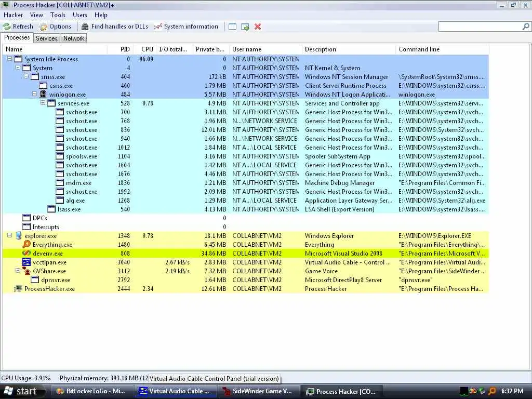Viewport: 532px width, 399px height.
Task: Click the lsass.exe process icon
Action: [x=51, y=209]
